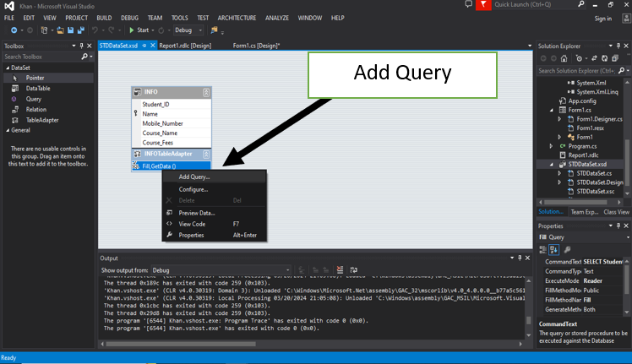
Task: Open document tabs overflow dropdown arrow
Action: pyautogui.click(x=530, y=46)
